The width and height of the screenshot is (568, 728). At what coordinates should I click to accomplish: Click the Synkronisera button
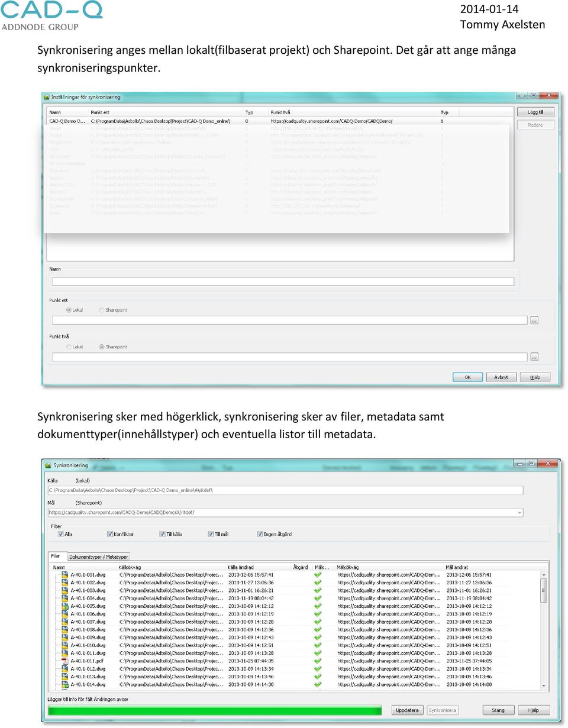(x=442, y=710)
